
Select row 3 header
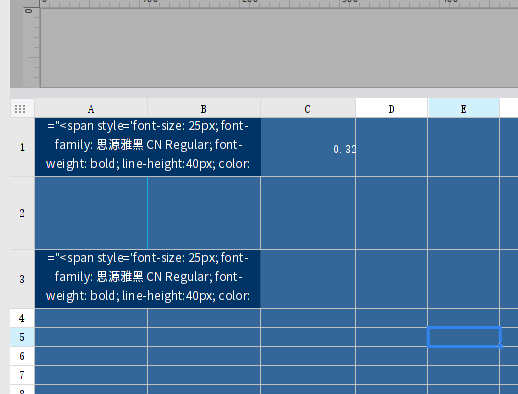[x=22, y=279]
